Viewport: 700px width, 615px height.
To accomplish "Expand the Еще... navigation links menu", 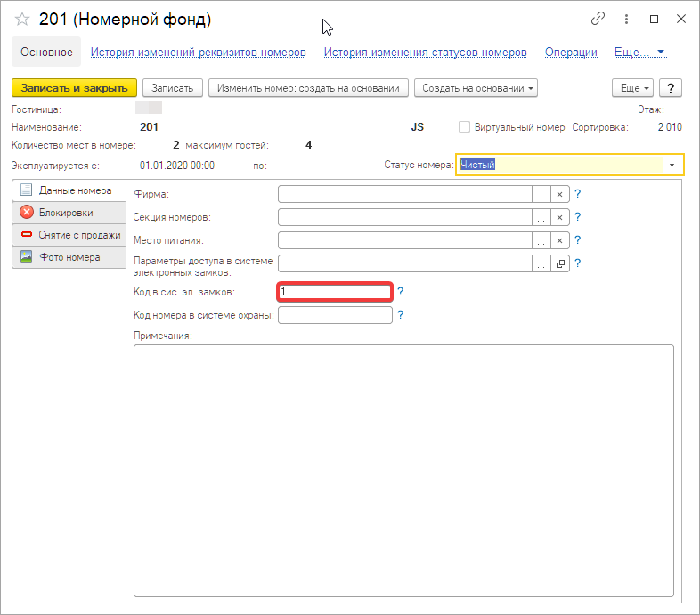I will [640, 53].
